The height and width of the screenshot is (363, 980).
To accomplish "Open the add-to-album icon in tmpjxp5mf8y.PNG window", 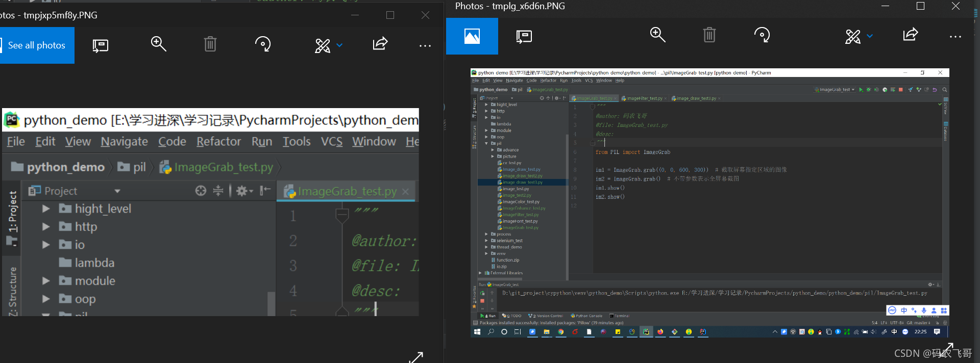I will pyautogui.click(x=101, y=46).
